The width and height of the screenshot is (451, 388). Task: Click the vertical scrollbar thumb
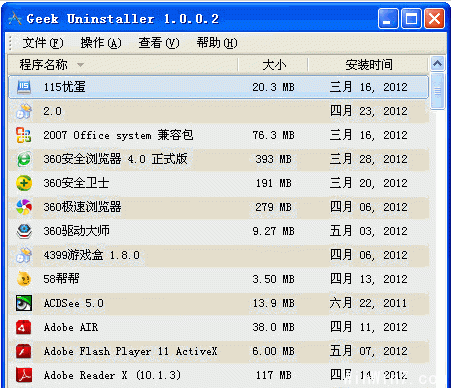438,91
